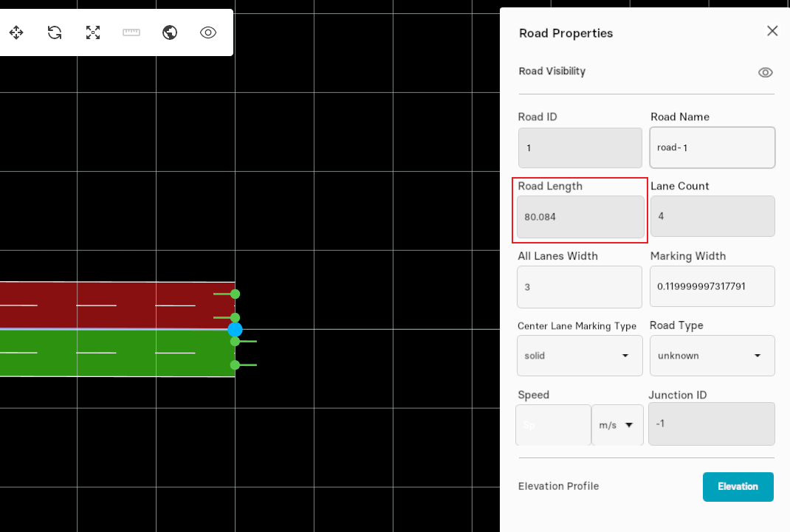This screenshot has height=532, width=790.
Task: Click the Road Name text field
Action: pyautogui.click(x=712, y=148)
